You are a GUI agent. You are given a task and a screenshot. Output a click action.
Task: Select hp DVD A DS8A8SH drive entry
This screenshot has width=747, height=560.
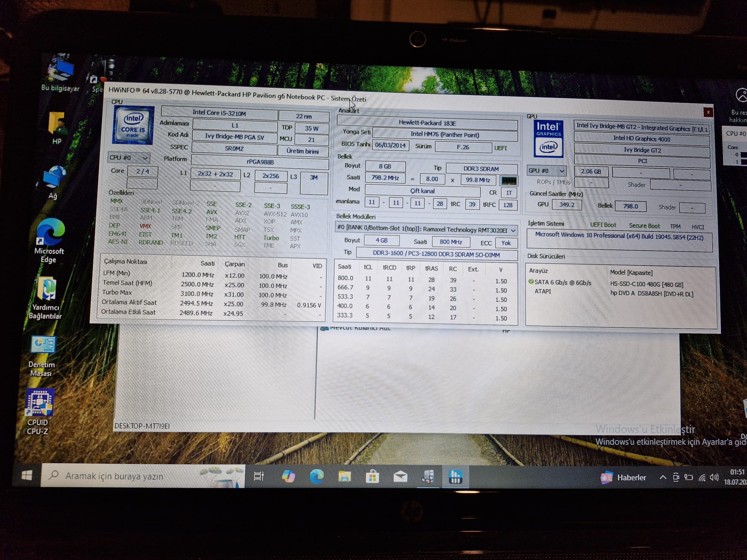(651, 294)
